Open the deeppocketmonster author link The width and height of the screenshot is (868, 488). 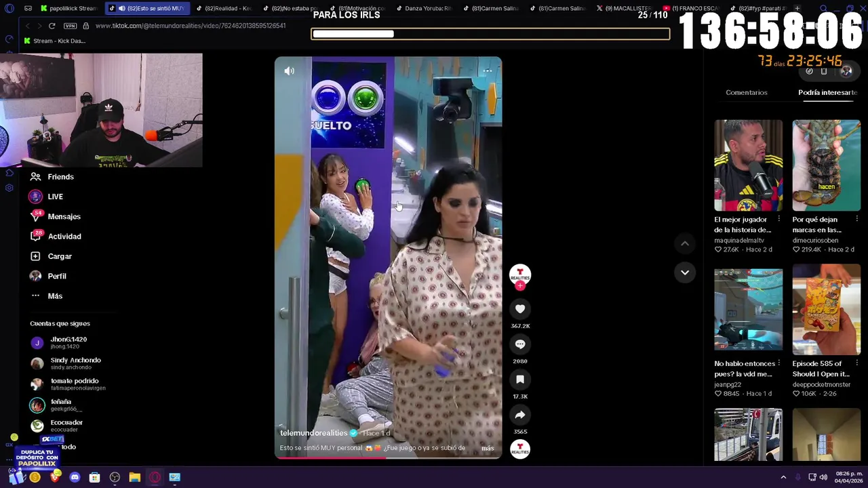[821, 384]
